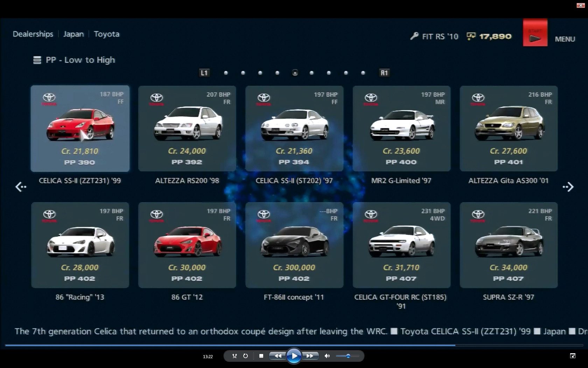Viewport: 588px width, 368px height.
Task: Select the FT-86II concept '11 card
Action: 294,245
